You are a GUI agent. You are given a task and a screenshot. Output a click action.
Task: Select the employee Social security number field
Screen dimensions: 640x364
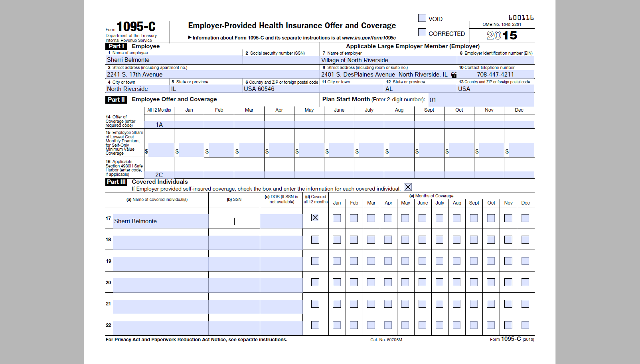[x=281, y=60]
